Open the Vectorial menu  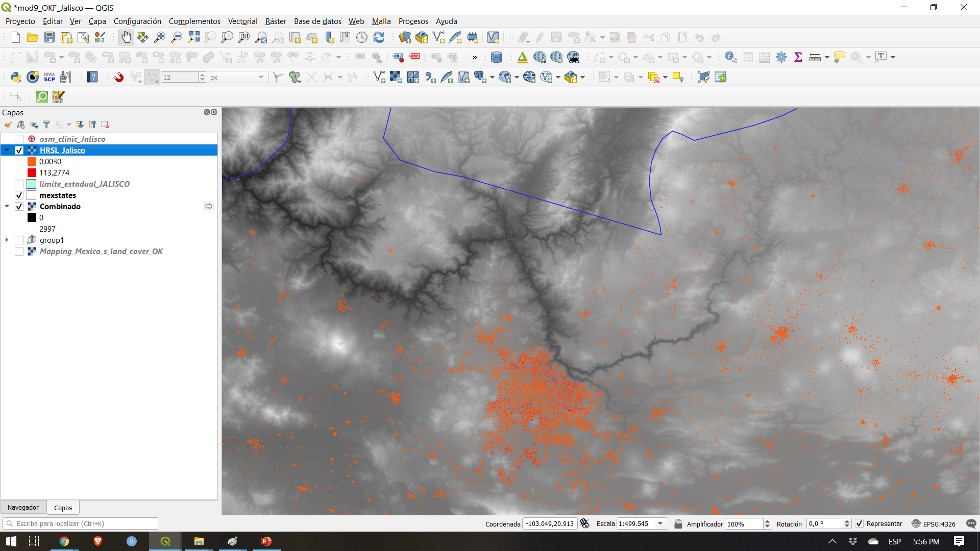[x=242, y=21]
